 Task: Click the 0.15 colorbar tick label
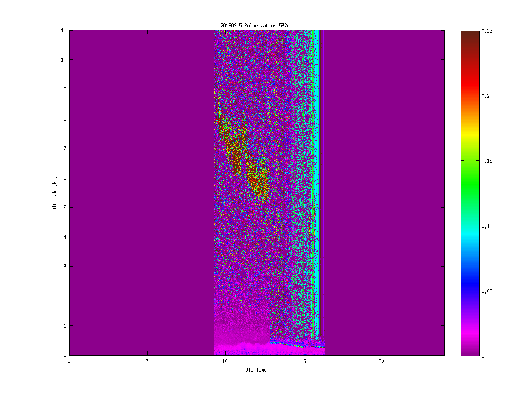coord(487,161)
